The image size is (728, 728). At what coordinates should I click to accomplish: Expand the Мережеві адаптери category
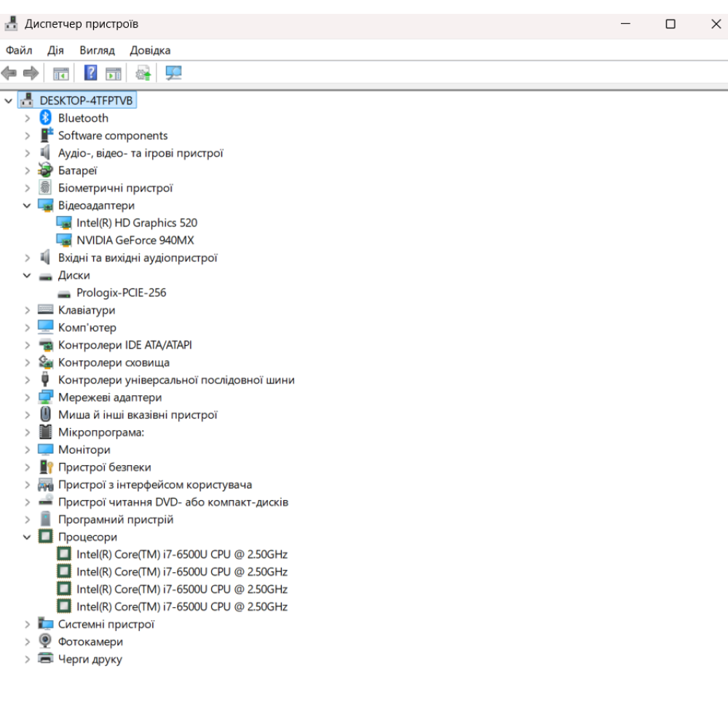[27, 397]
